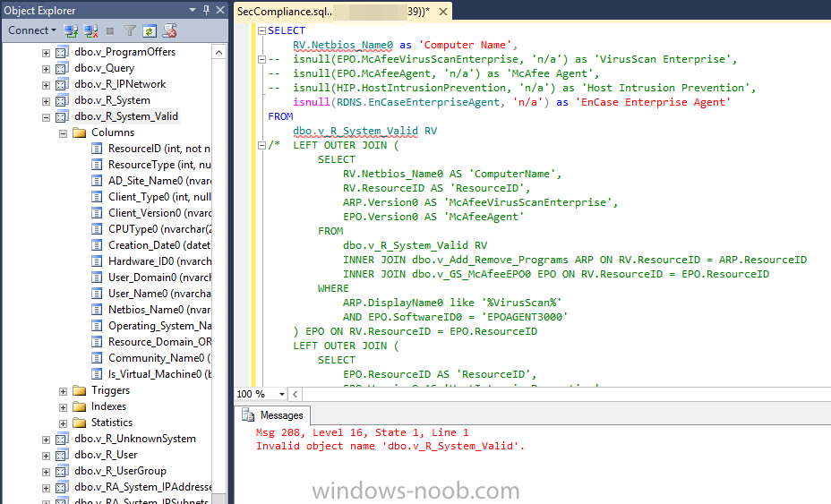This screenshot has height=504, width=831.
Task: Collapse the commented isnull lines outline toggle
Action: [x=261, y=59]
